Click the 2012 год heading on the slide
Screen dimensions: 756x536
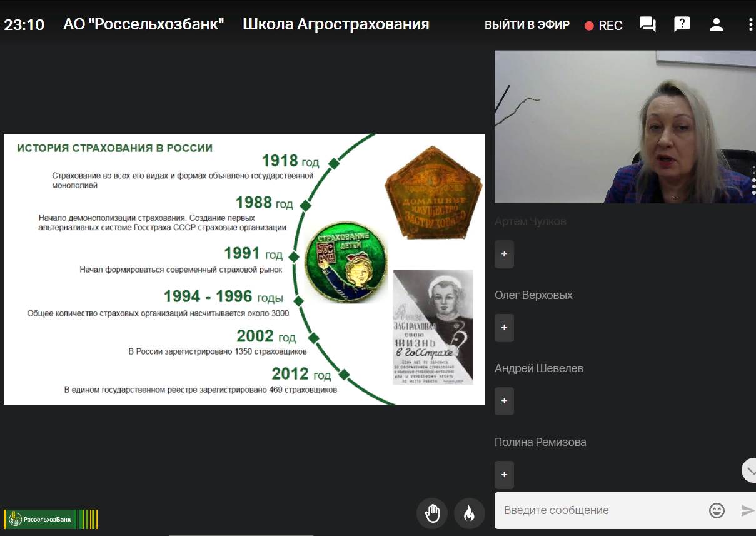[x=301, y=374]
